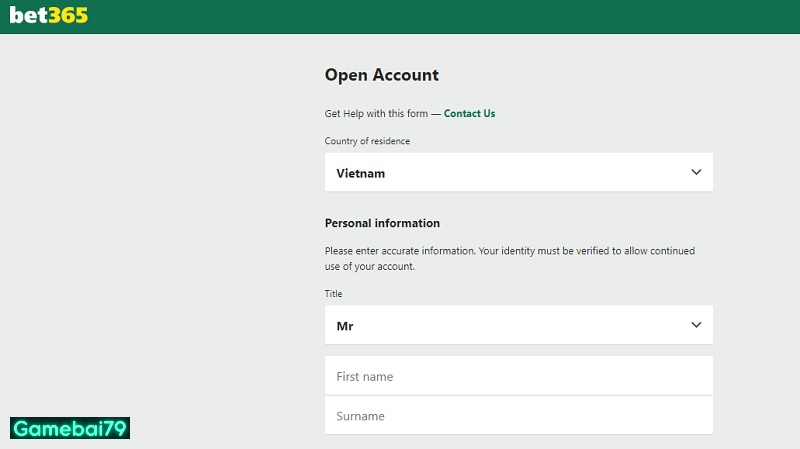The width and height of the screenshot is (800, 449).
Task: Click the bet365 logo in header
Action: coord(48,16)
